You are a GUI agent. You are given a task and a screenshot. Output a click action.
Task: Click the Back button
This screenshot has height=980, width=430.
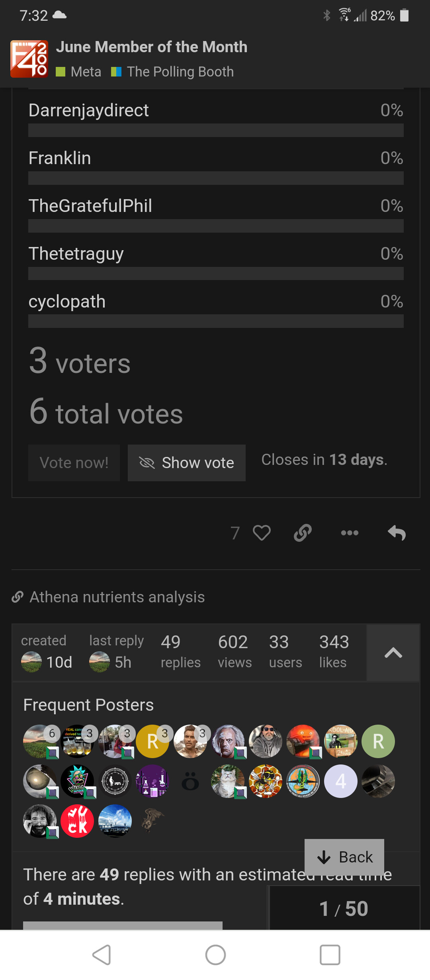coord(344,857)
